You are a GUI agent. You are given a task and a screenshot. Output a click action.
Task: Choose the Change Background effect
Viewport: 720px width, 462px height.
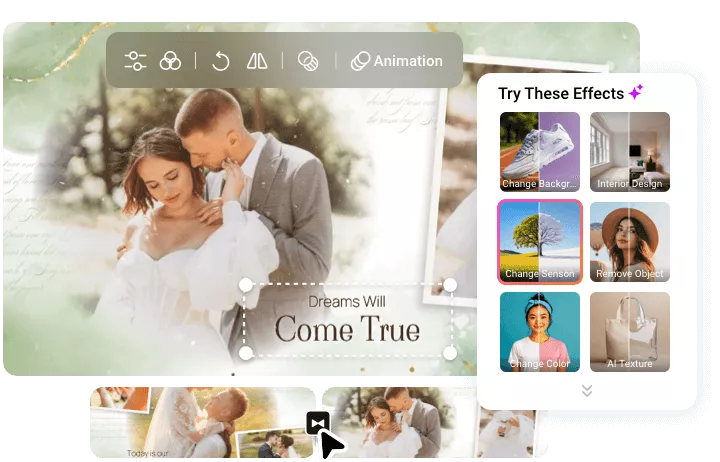coord(540,152)
